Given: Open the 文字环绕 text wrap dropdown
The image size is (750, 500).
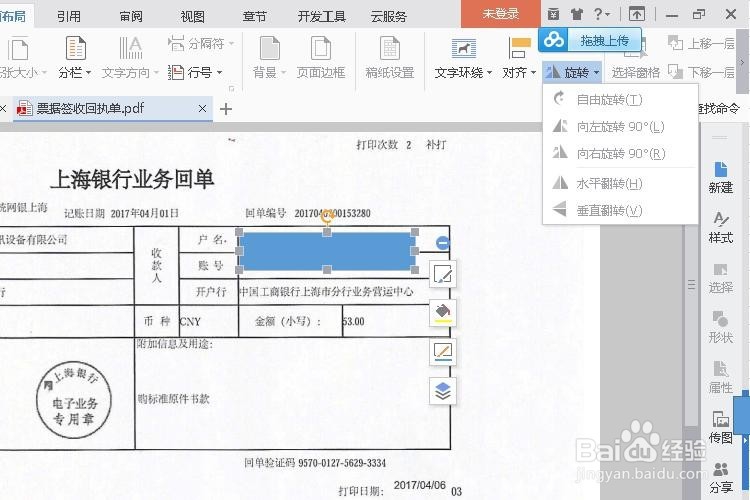Looking at the screenshot, I should click(x=463, y=58).
